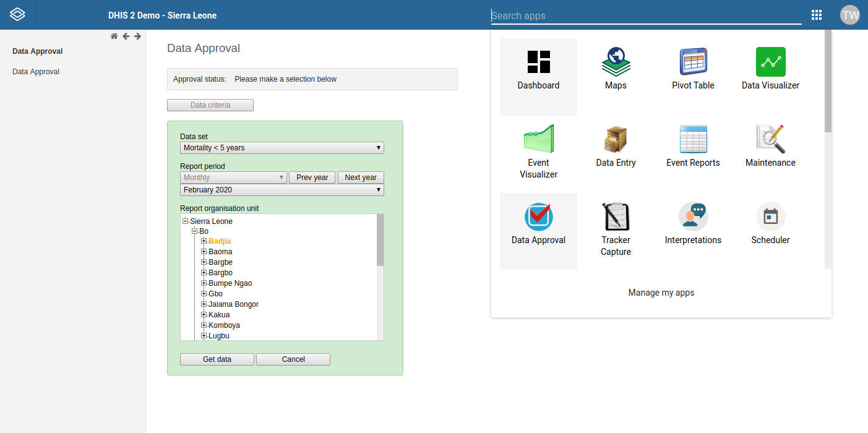The height and width of the screenshot is (433, 868).
Task: Expand the Baoma node
Action: click(x=204, y=252)
